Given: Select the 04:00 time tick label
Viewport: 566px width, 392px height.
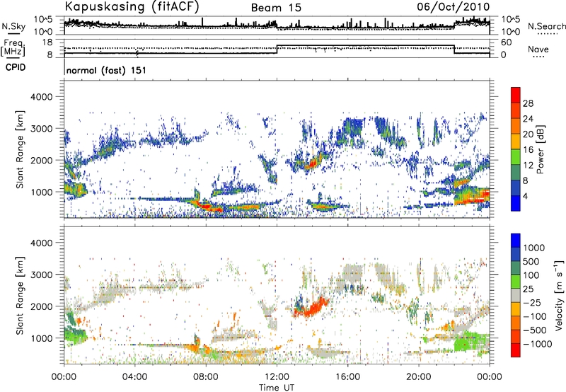Looking at the screenshot, I should coord(134,377).
